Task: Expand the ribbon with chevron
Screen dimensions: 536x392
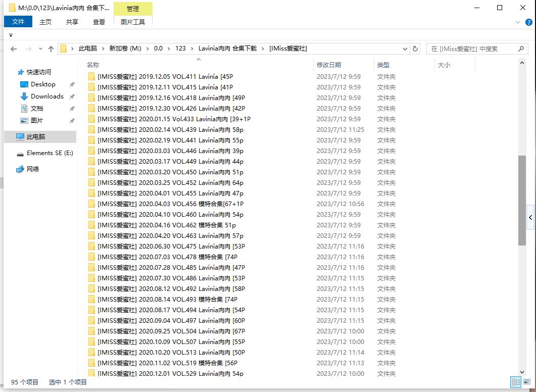Action: (517, 22)
